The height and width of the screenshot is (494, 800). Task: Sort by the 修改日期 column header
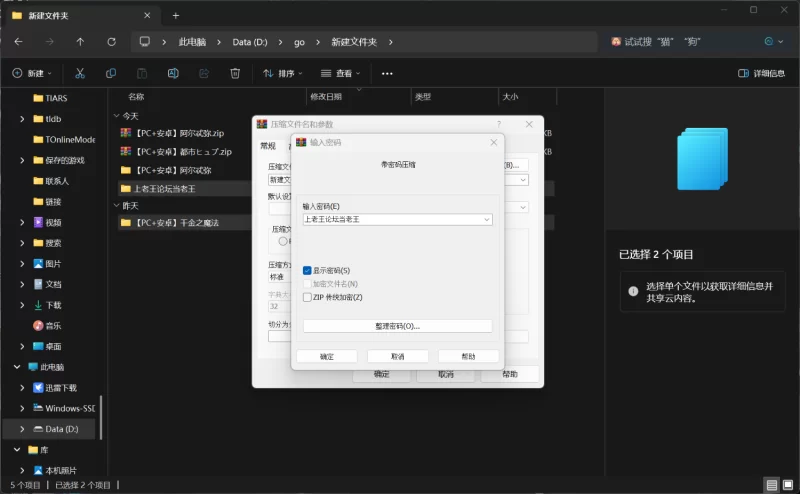pos(326,97)
